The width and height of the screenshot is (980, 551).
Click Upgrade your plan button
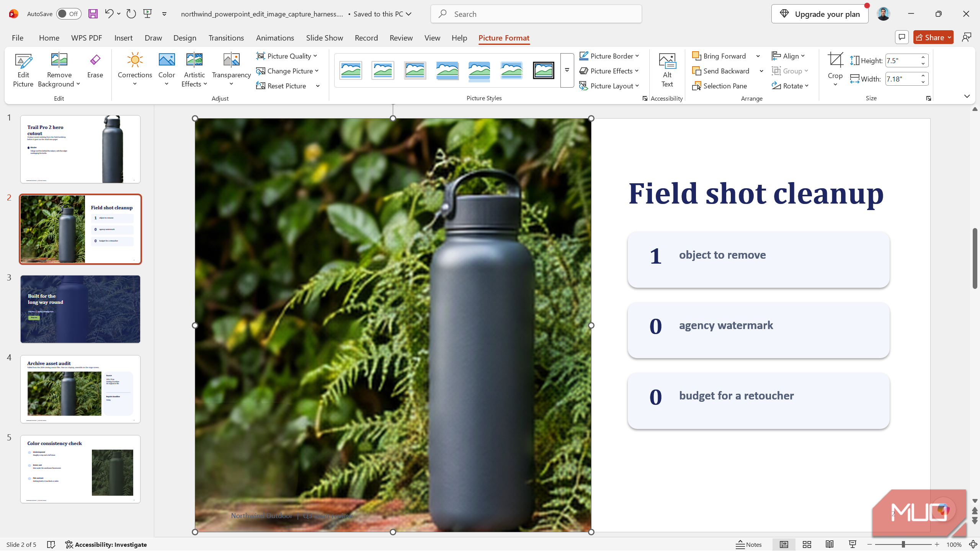pyautogui.click(x=820, y=14)
